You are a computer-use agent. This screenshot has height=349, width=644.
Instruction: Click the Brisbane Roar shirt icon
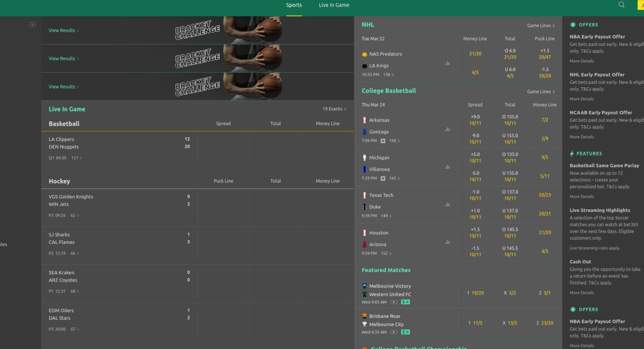tap(365, 316)
